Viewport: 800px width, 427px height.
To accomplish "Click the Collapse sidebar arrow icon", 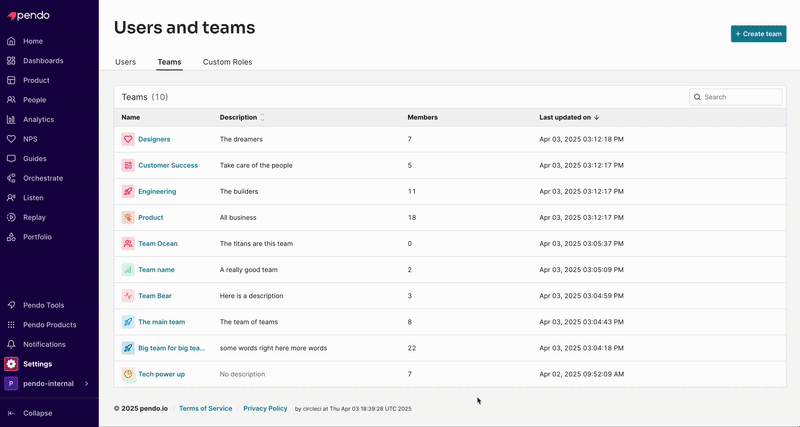I will (x=11, y=413).
